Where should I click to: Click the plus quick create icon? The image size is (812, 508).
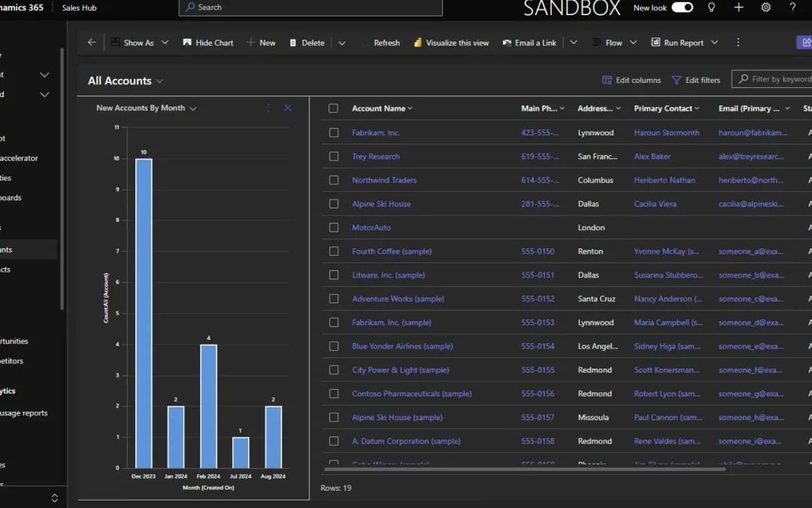pyautogui.click(x=739, y=8)
